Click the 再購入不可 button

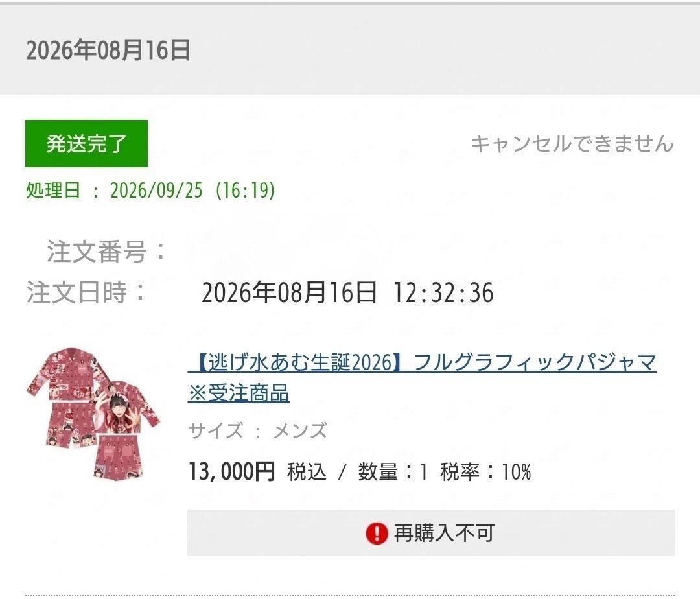pos(431,533)
